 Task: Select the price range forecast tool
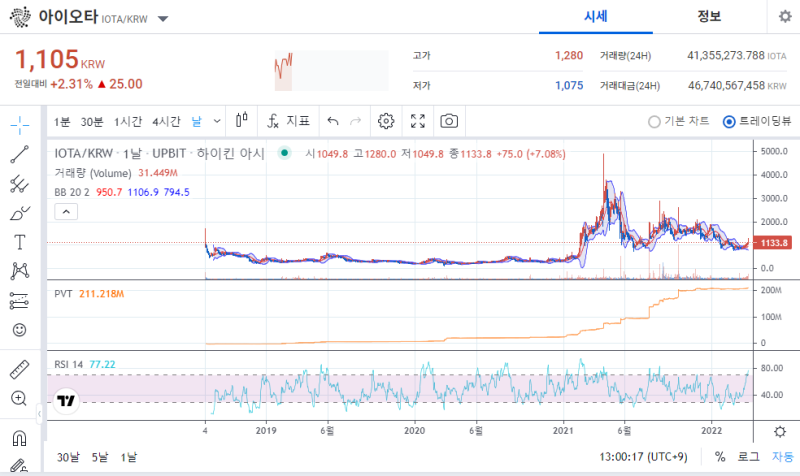pyautogui.click(x=20, y=301)
